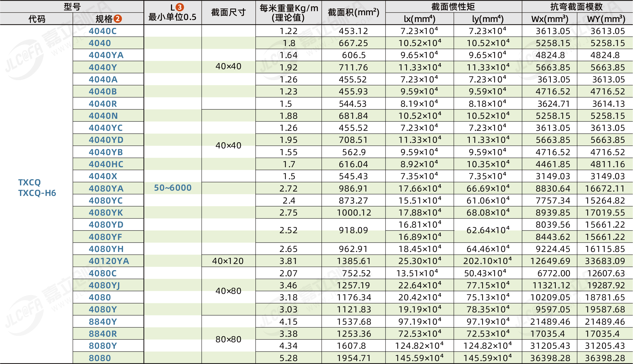Open the 4040X specification link

(103, 176)
